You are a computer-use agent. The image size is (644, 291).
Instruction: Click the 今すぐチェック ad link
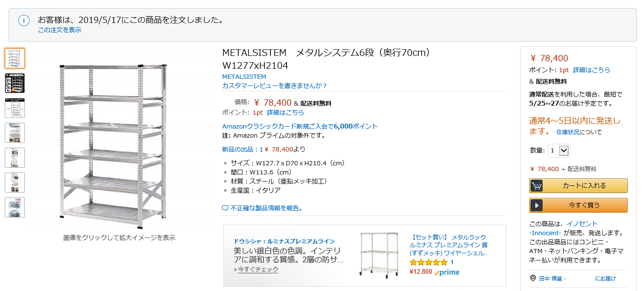258,269
